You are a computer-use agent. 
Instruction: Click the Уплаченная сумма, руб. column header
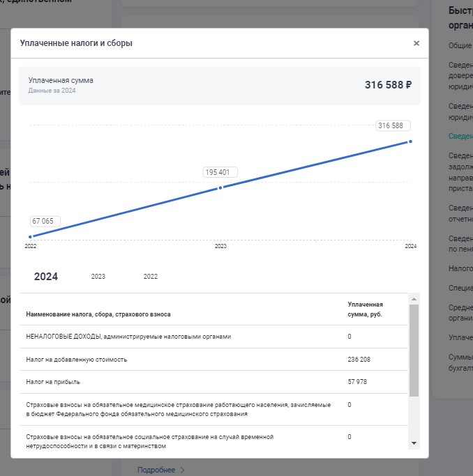point(365,309)
